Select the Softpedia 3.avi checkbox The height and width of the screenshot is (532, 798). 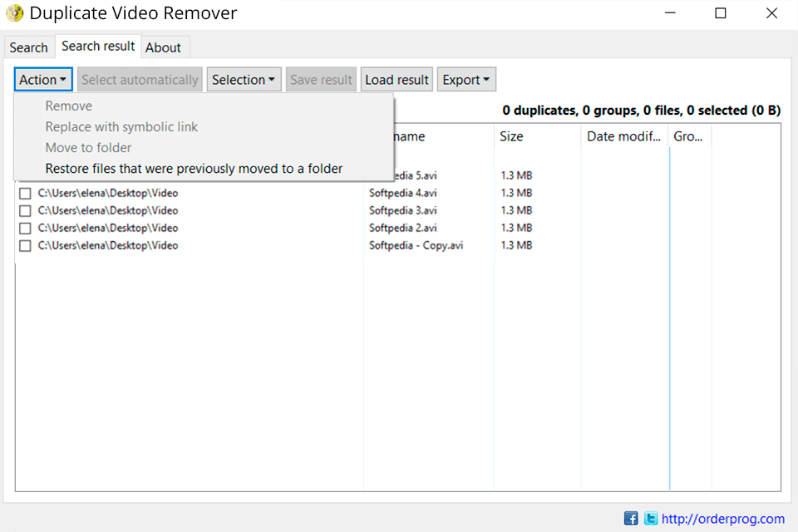(25, 210)
